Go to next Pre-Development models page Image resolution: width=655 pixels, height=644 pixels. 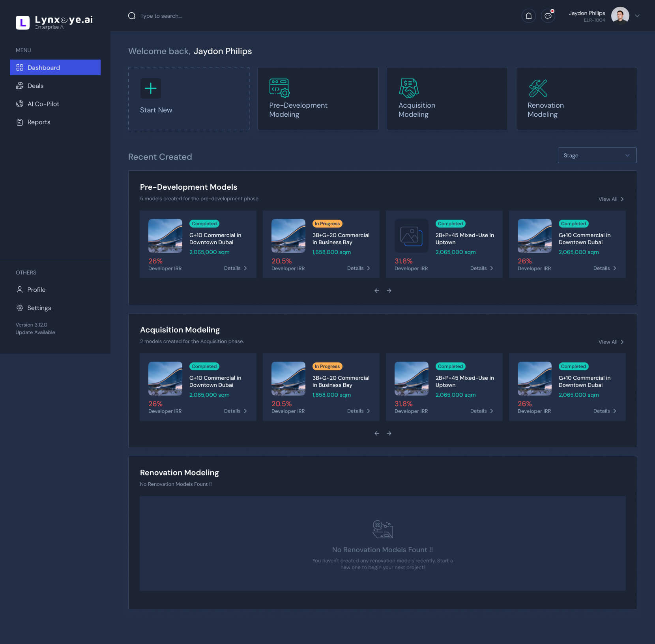click(x=389, y=291)
